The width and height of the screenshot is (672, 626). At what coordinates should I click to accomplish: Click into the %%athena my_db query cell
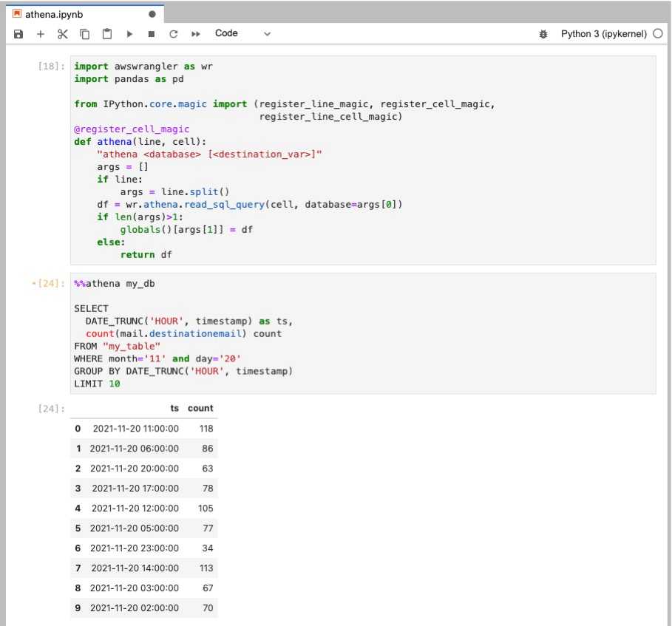pos(362,333)
